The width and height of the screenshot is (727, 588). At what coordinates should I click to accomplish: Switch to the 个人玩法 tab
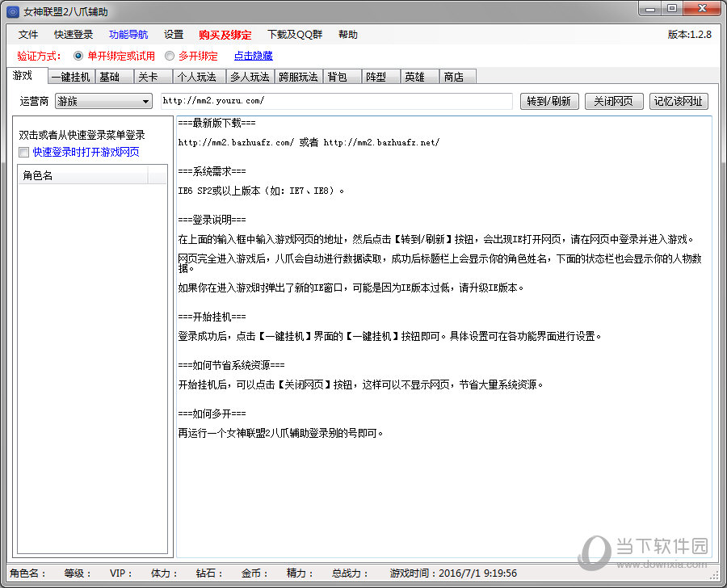tap(200, 77)
